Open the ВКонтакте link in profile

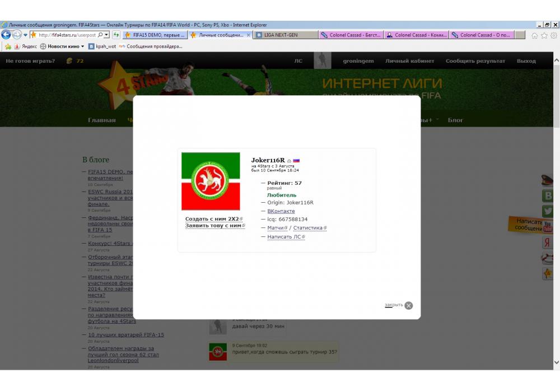(281, 211)
